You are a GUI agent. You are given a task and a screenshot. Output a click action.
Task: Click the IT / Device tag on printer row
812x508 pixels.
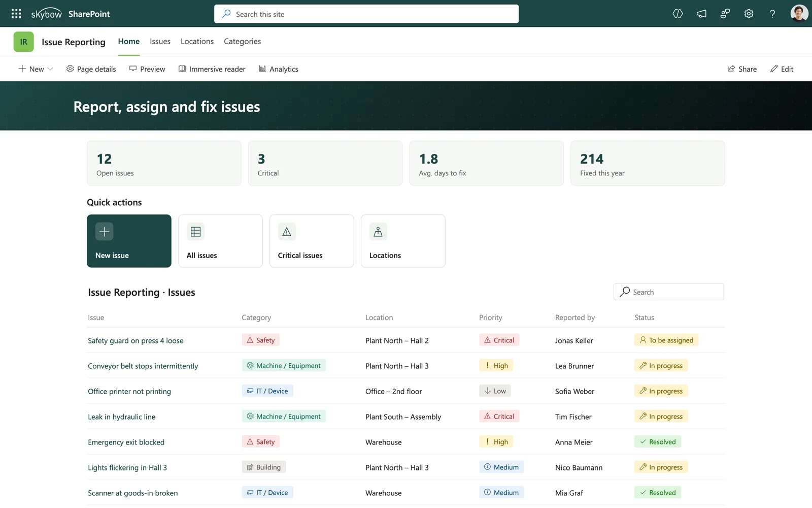coord(267,391)
